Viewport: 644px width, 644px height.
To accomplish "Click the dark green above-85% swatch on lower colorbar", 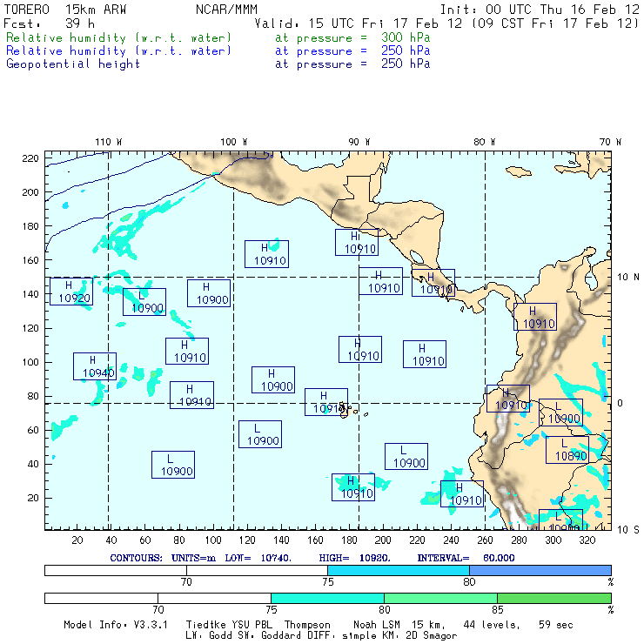I will [554, 598].
